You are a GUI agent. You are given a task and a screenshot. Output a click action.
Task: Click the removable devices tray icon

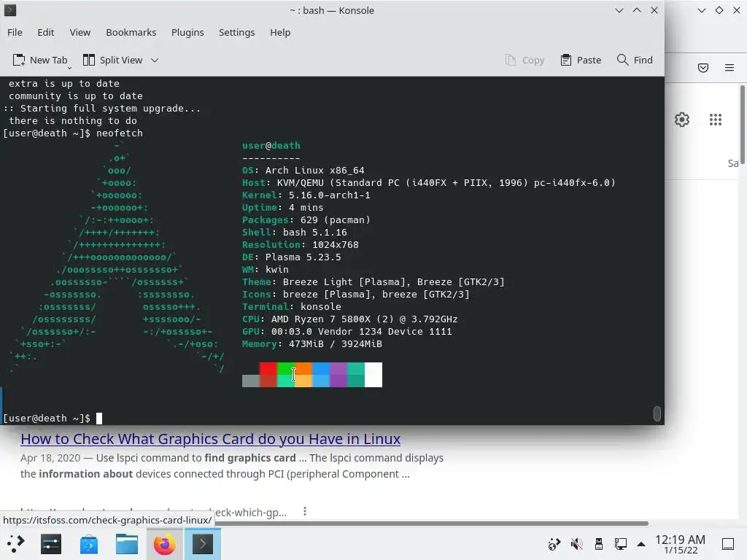point(599,544)
